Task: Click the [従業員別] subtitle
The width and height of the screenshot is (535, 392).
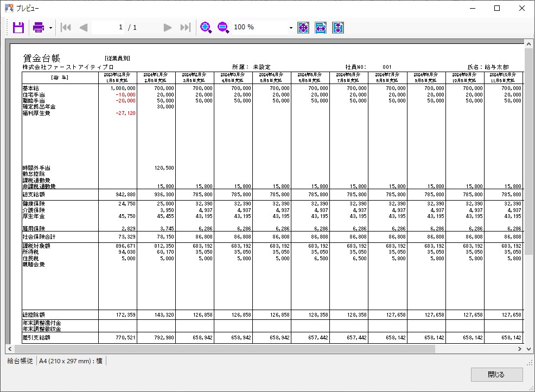Action: pos(117,59)
